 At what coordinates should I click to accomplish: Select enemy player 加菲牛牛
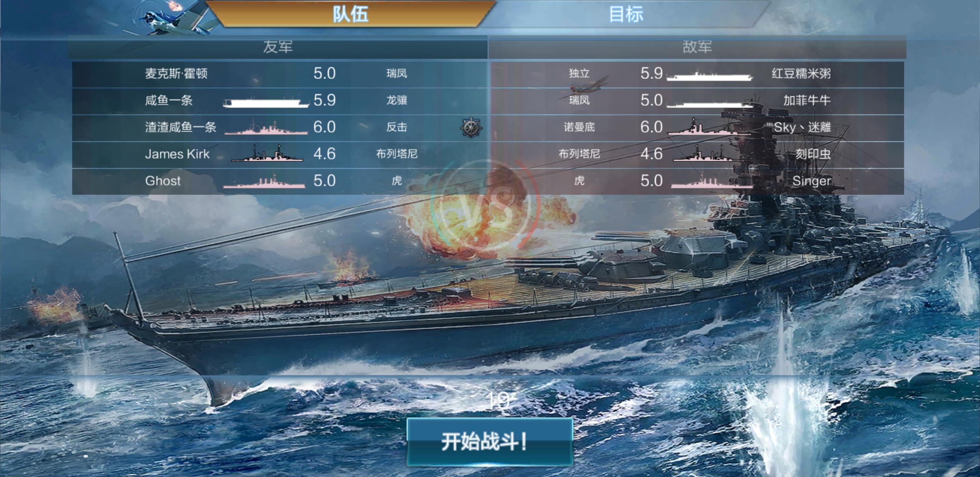[x=807, y=100]
